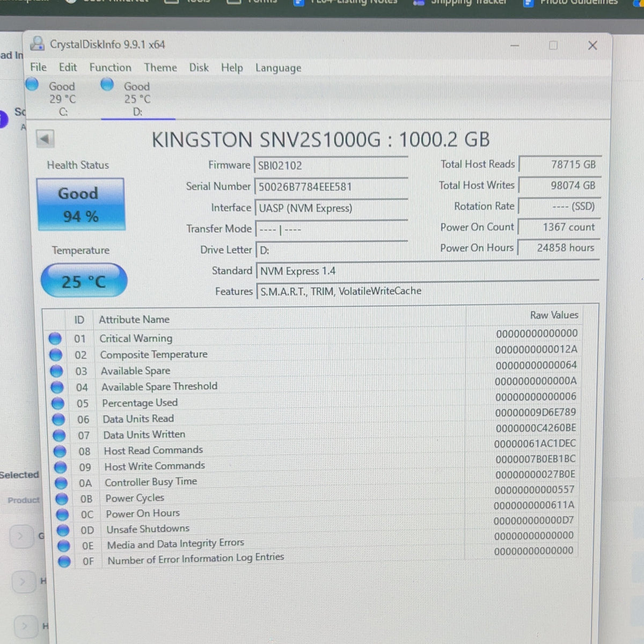Click the blue status orb for D: drive

[x=107, y=84]
